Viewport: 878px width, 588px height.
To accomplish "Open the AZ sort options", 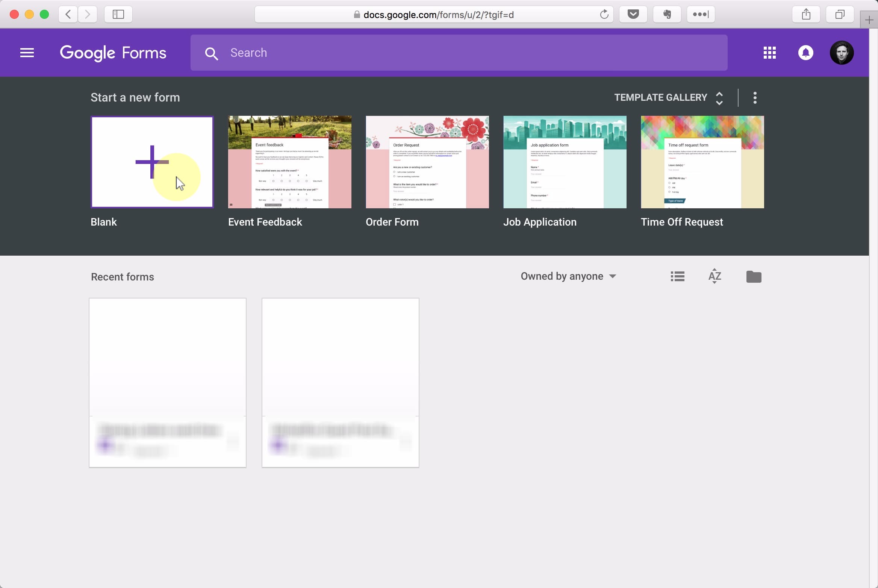I will (x=715, y=276).
